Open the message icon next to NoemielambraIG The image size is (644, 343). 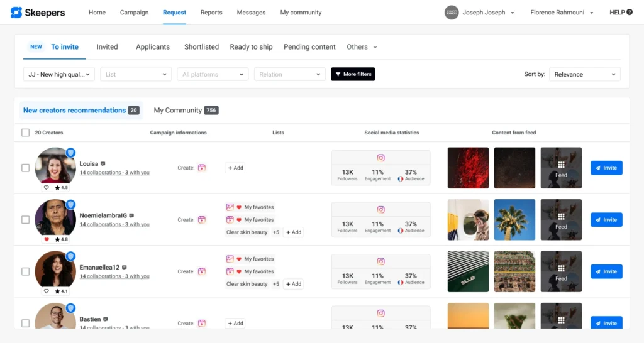pyautogui.click(x=131, y=215)
